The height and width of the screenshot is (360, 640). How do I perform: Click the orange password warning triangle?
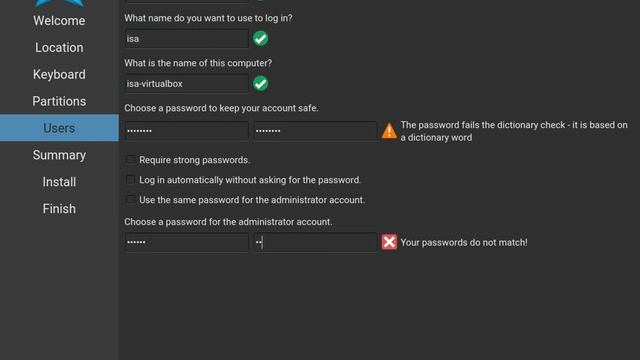[389, 131]
